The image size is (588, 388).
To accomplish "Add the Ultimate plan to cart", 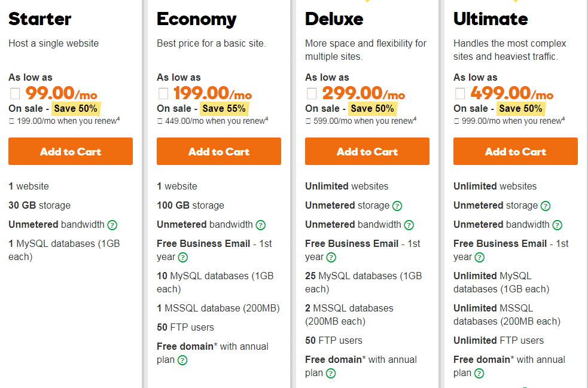I will 516,151.
